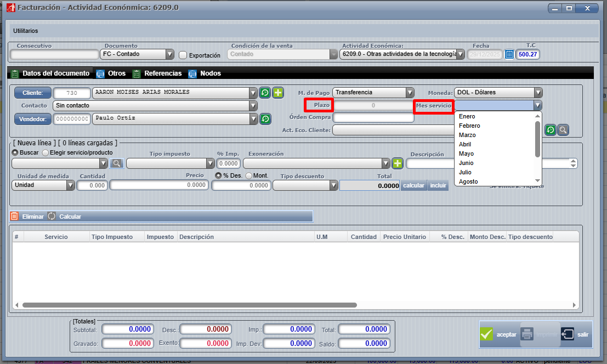The image size is (607, 364).
Task: Expand the Documento dropdown showing FC - Contado
Action: tap(169, 54)
